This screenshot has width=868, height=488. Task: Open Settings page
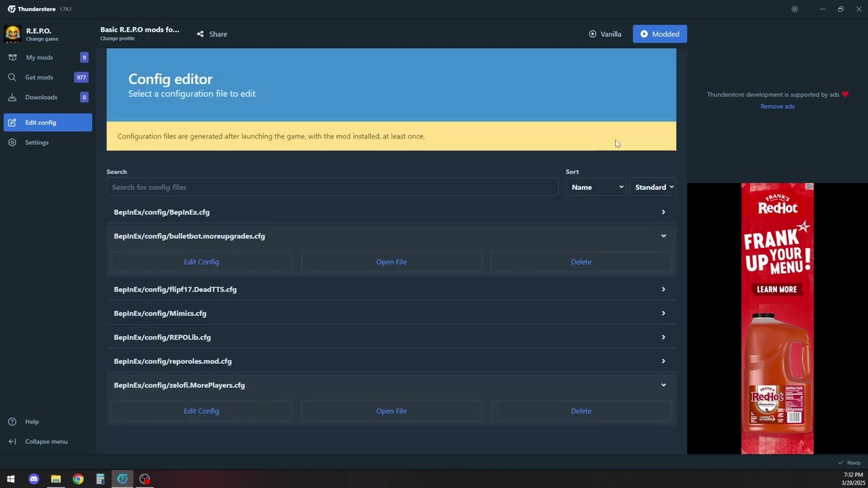[x=47, y=142]
